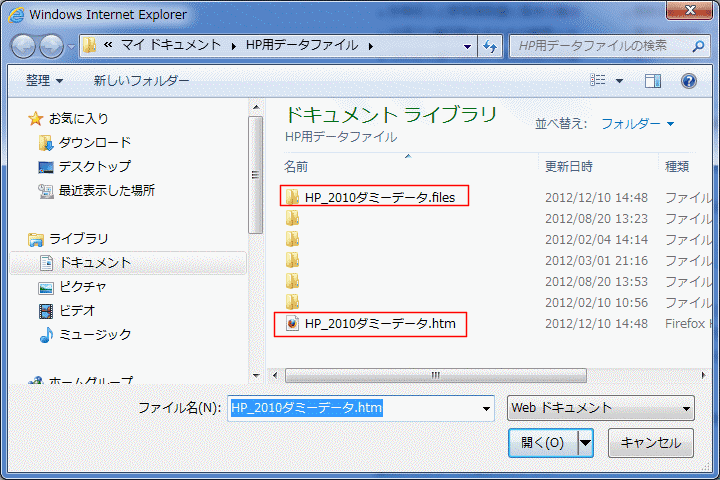Click the Firefox type cell of HP_2010ダミーデータ.htm
This screenshot has height=480, width=720.
687,324
